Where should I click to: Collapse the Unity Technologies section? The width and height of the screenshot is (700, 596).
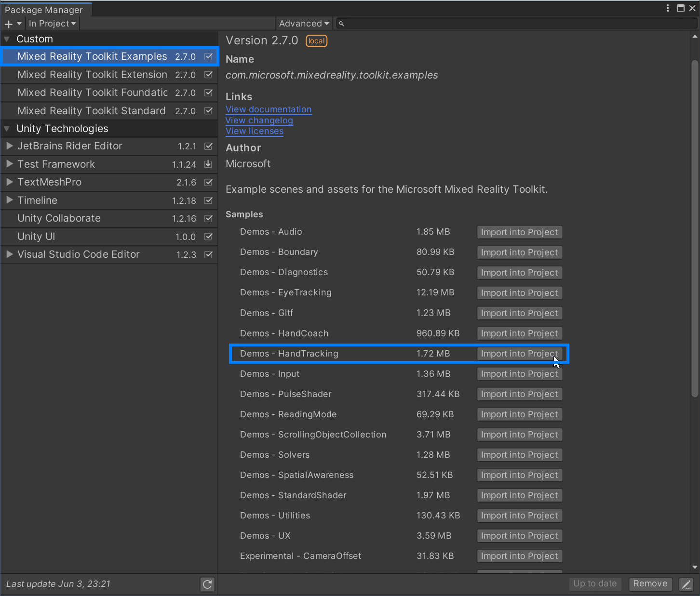6,128
